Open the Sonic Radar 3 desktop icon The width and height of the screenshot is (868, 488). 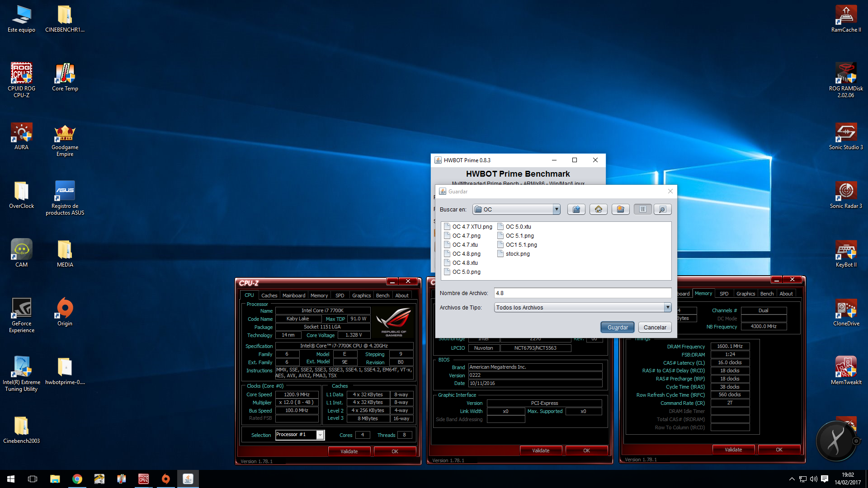[846, 194]
